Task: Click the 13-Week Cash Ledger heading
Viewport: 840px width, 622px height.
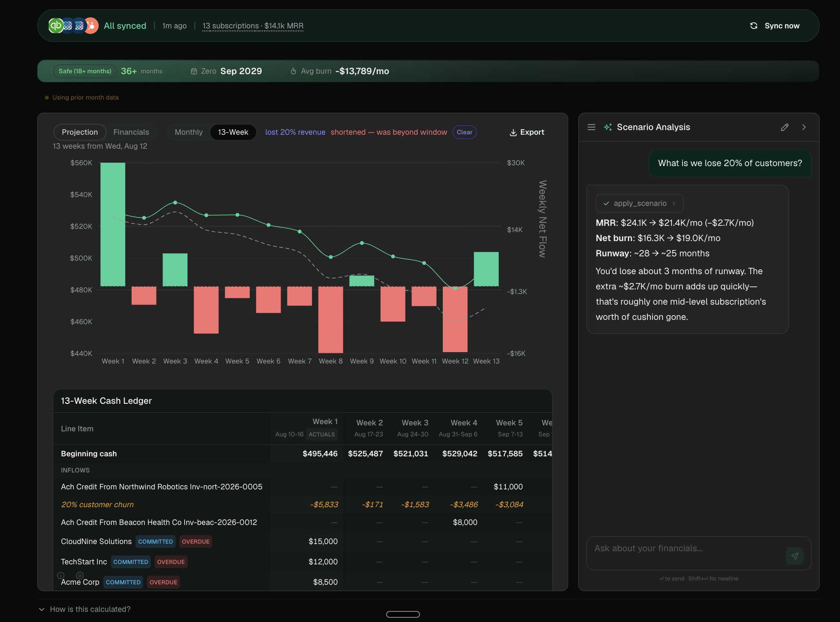Action: click(x=106, y=401)
